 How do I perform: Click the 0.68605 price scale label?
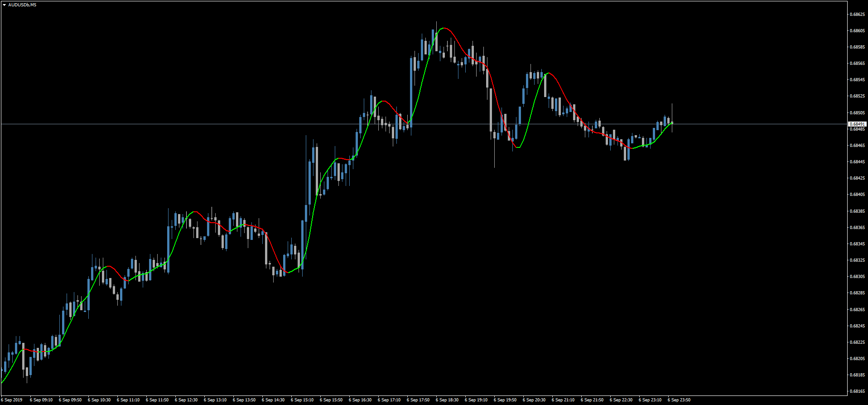(x=857, y=31)
